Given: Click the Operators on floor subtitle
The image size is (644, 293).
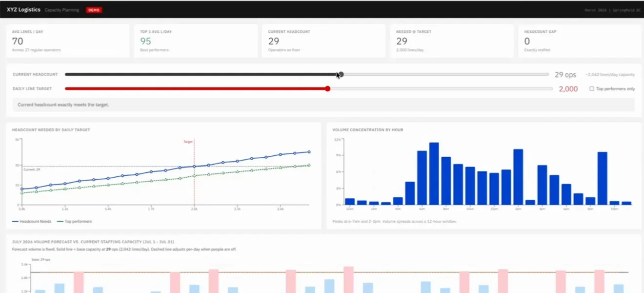Looking at the screenshot, I should [x=284, y=50].
